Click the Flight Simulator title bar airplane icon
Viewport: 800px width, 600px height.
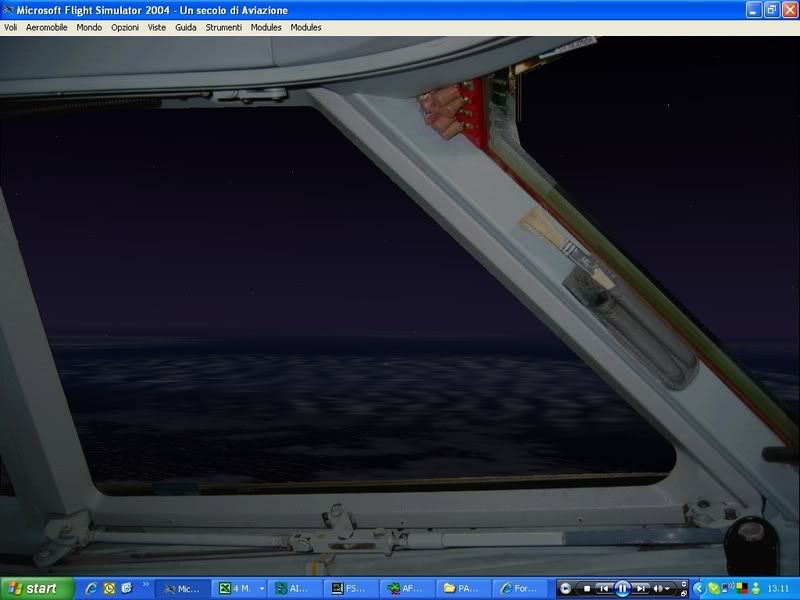(x=8, y=10)
